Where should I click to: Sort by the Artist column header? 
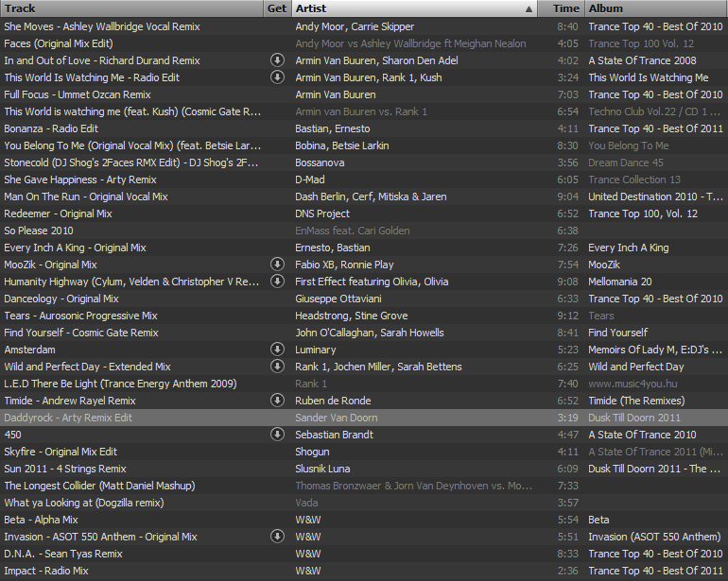414,9
